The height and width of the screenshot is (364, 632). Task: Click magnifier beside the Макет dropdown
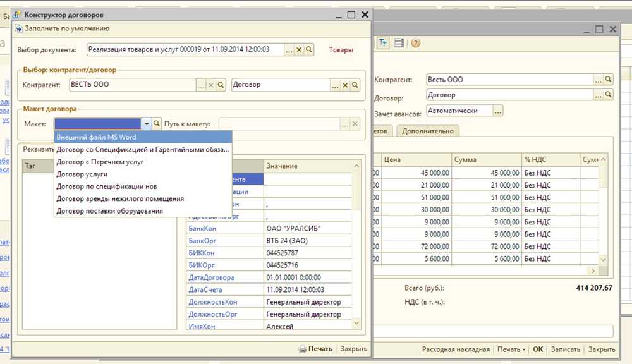[157, 124]
